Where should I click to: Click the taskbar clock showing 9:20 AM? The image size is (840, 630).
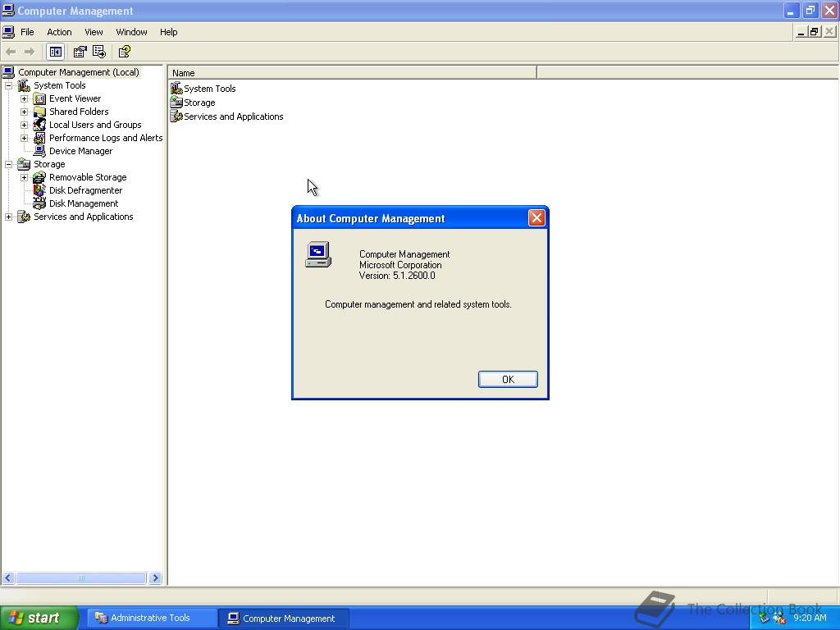point(810,618)
